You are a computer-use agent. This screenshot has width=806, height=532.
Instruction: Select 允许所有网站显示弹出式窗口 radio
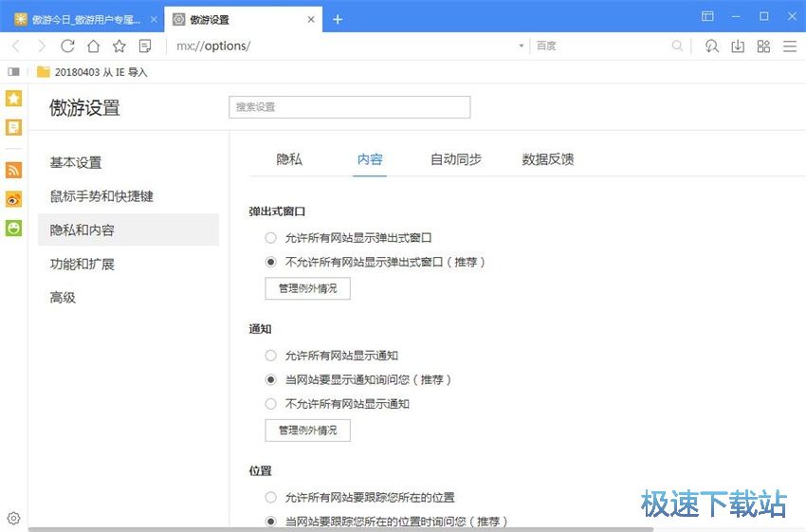point(270,238)
